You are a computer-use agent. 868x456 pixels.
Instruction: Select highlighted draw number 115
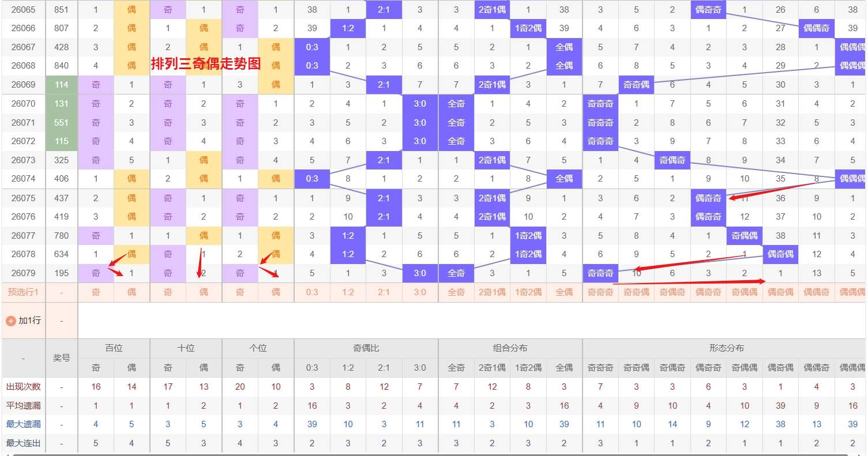62,141
